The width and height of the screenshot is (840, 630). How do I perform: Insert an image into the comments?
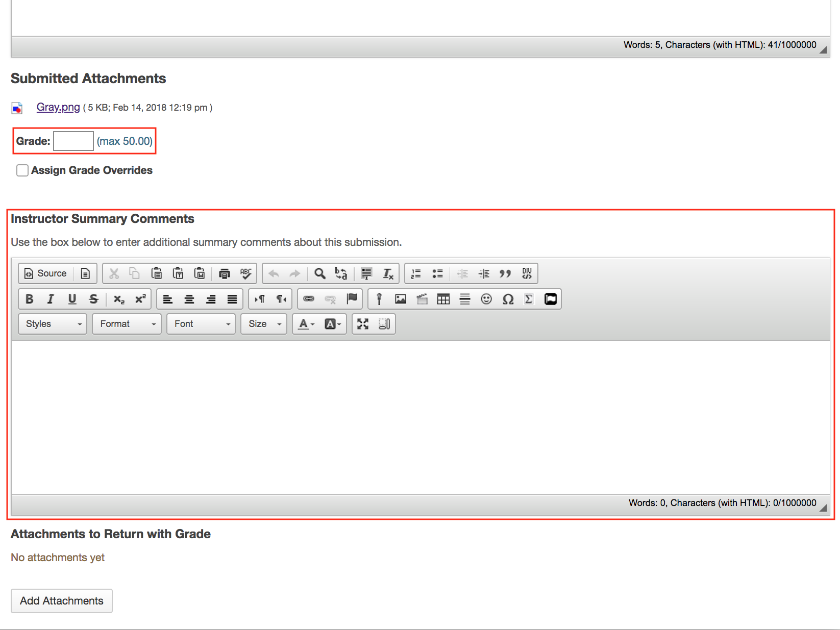401,299
